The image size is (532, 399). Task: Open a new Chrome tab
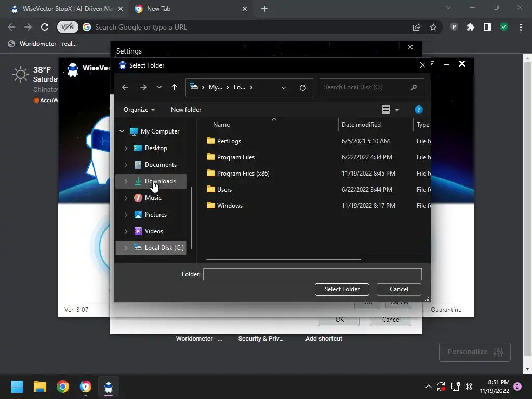coord(264,9)
